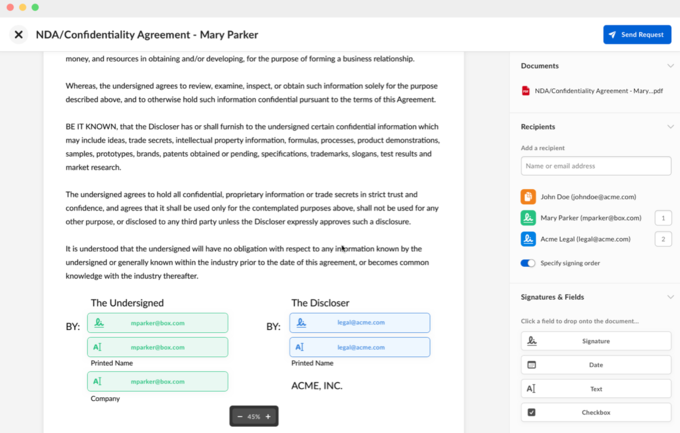The height and width of the screenshot is (433, 680).
Task: Edit Mary Parker's signing order box 1
Action: (663, 218)
